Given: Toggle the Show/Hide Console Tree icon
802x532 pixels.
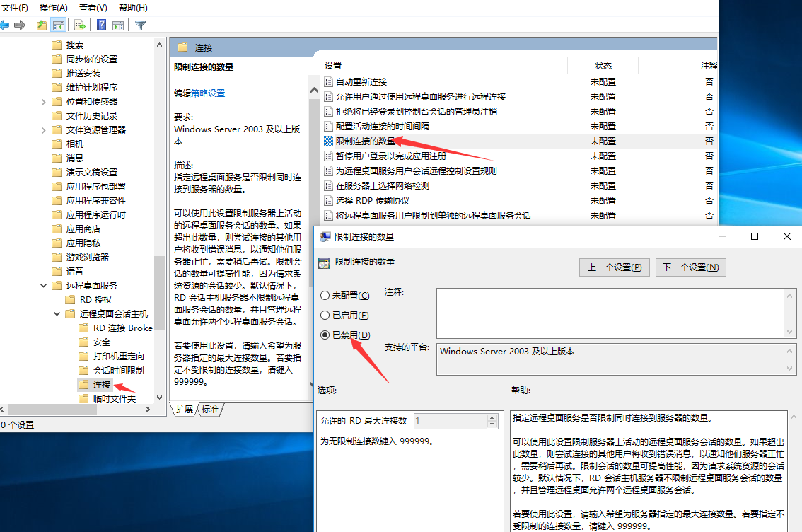Looking at the screenshot, I should pyautogui.click(x=59, y=25).
